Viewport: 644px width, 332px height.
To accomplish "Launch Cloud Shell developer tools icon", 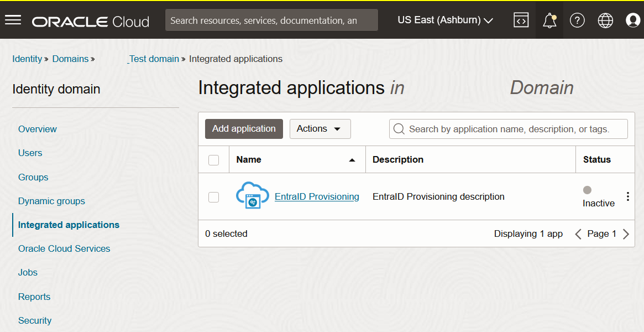I will click(521, 20).
